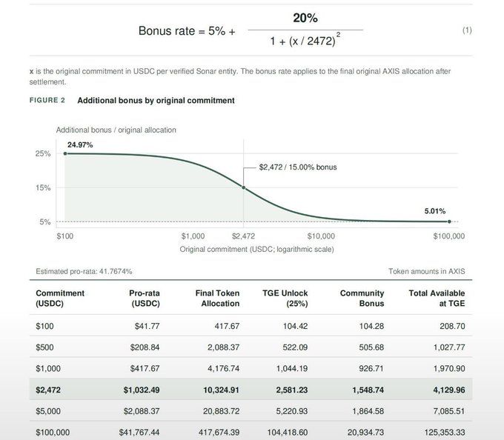This screenshot has height=440, width=504.
Task: Click the 208.70 total available cell
Action: click(452, 326)
